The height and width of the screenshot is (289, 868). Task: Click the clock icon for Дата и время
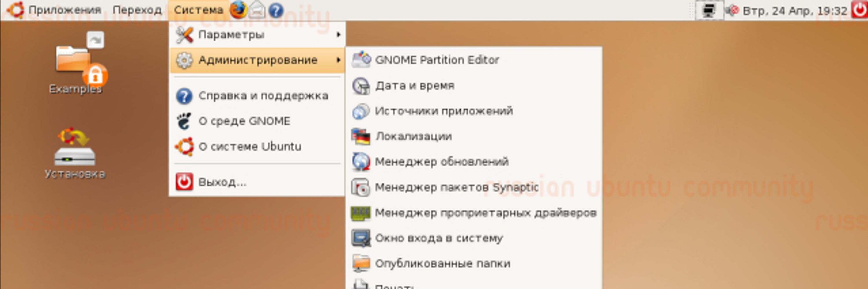(361, 86)
